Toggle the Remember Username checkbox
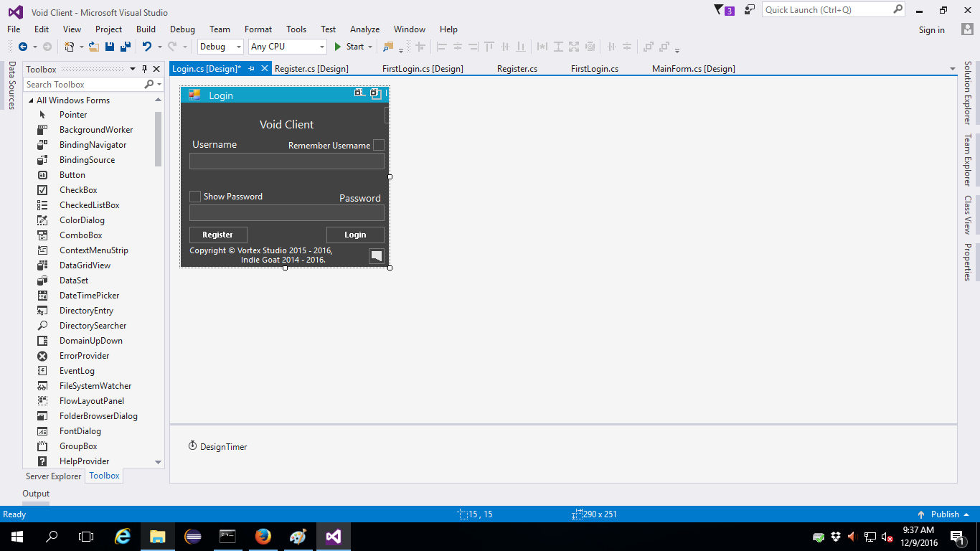Viewport: 980px width, 551px height. [x=378, y=145]
